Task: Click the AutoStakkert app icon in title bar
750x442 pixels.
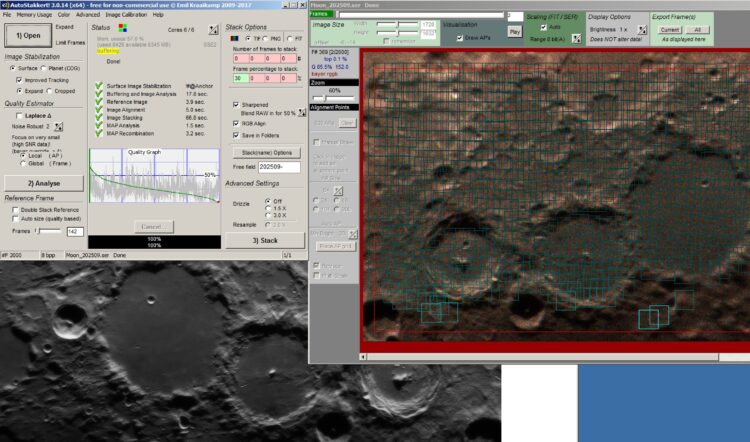Action: point(5,5)
